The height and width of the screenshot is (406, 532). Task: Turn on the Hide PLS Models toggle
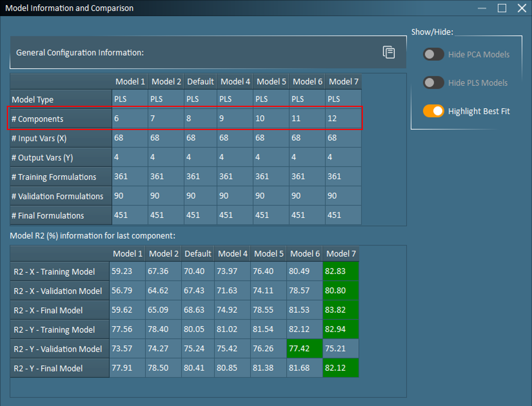click(x=433, y=83)
